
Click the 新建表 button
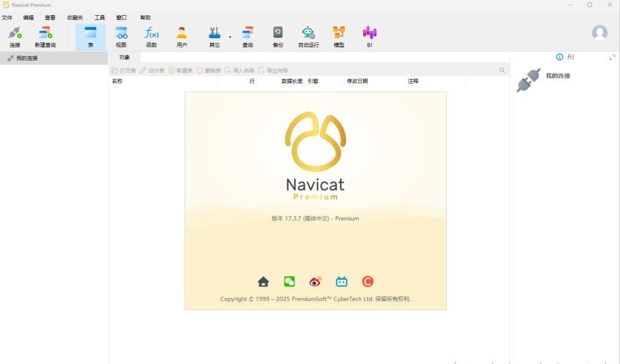(x=181, y=70)
